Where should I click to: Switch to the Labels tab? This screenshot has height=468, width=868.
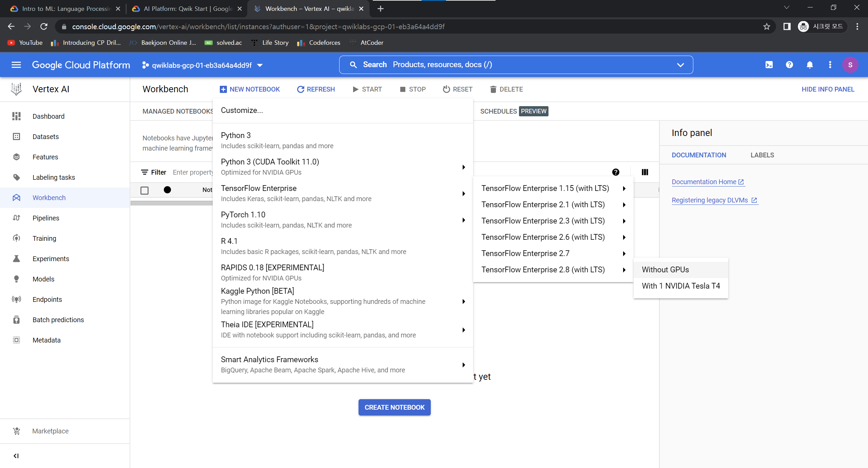click(x=762, y=155)
